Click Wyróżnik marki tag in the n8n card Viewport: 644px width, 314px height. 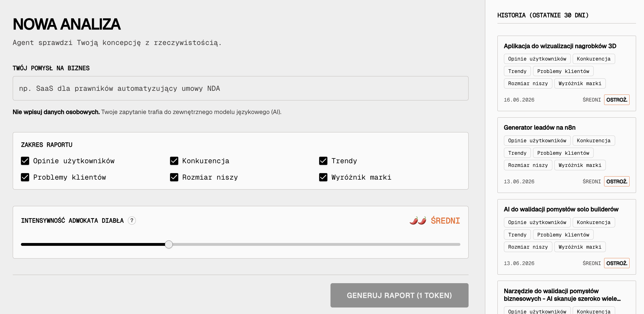(580, 165)
